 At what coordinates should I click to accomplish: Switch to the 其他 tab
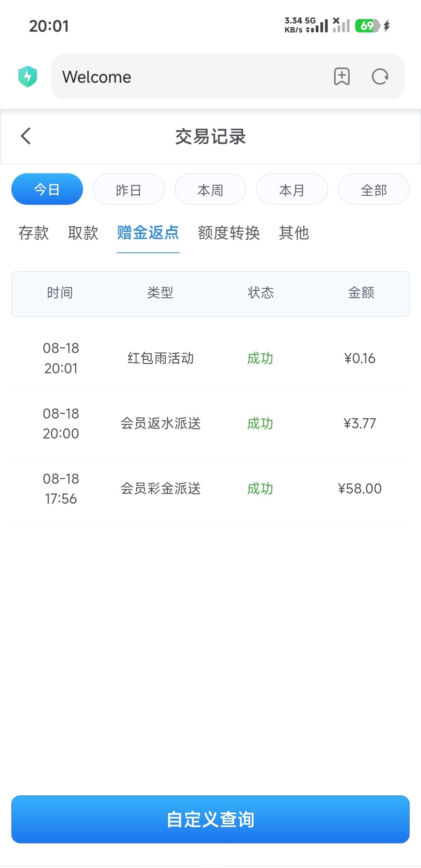(x=294, y=233)
